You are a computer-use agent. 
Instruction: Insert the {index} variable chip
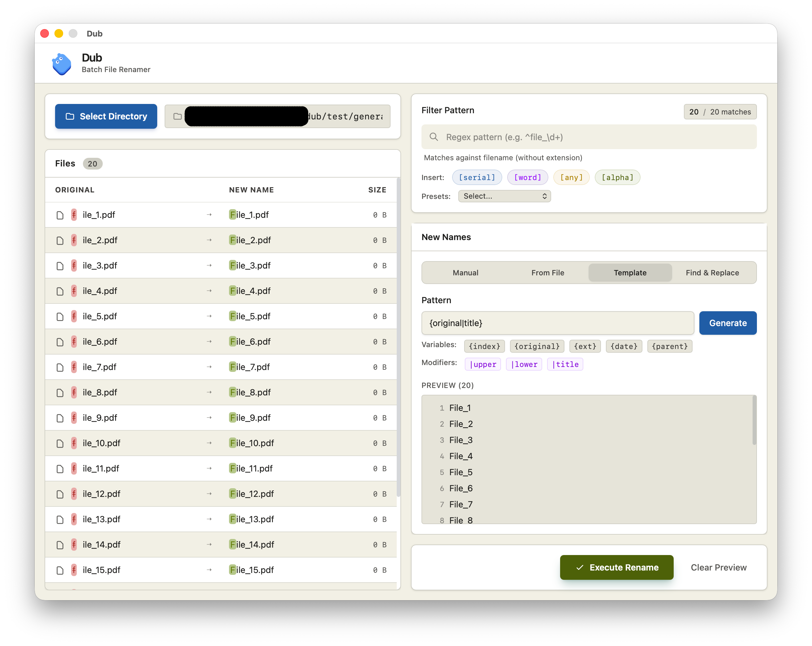(x=484, y=346)
